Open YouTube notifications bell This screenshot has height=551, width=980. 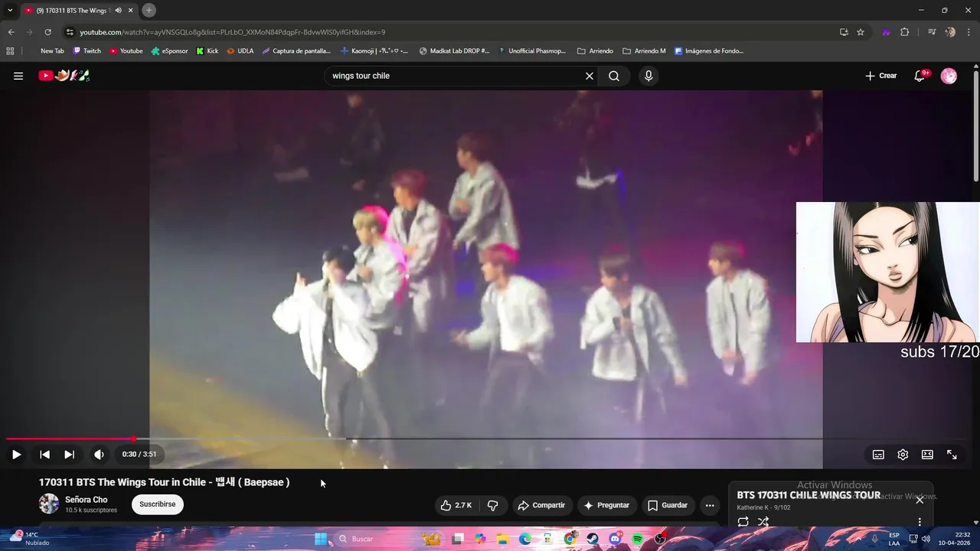tap(920, 76)
